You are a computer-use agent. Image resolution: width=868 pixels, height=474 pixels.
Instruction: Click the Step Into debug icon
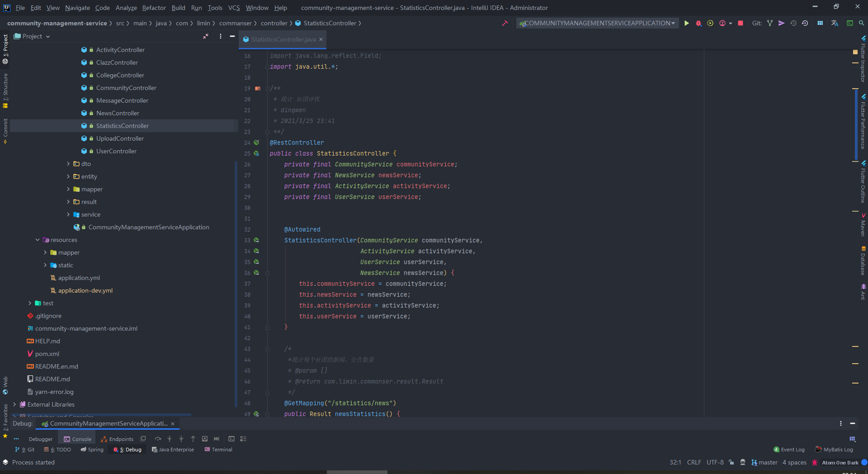[170, 439]
